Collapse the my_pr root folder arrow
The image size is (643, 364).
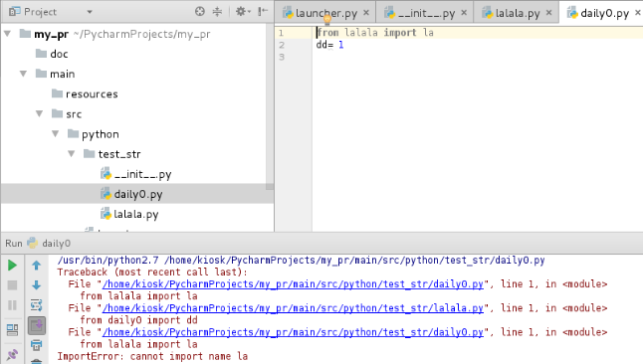tap(7, 34)
